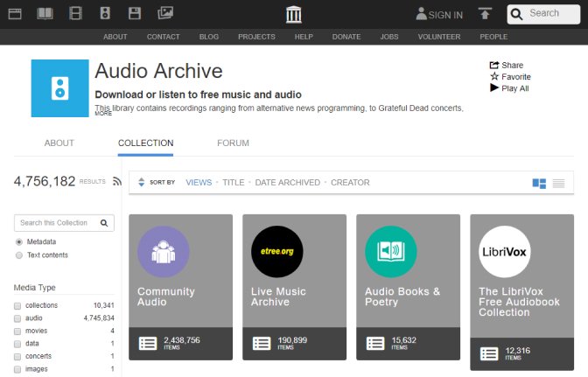Switch to tile grid view icon
Viewport: 588px width, 377px height.
pyautogui.click(x=539, y=184)
